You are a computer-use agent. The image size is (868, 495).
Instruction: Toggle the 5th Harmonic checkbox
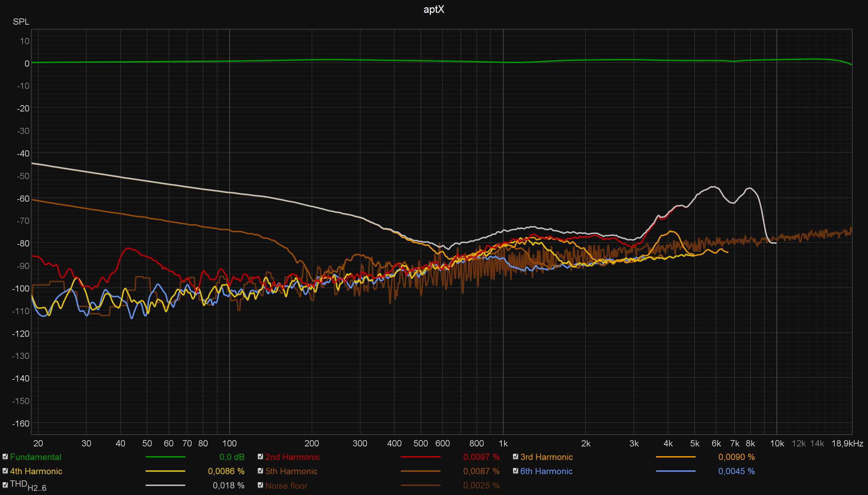[260, 471]
